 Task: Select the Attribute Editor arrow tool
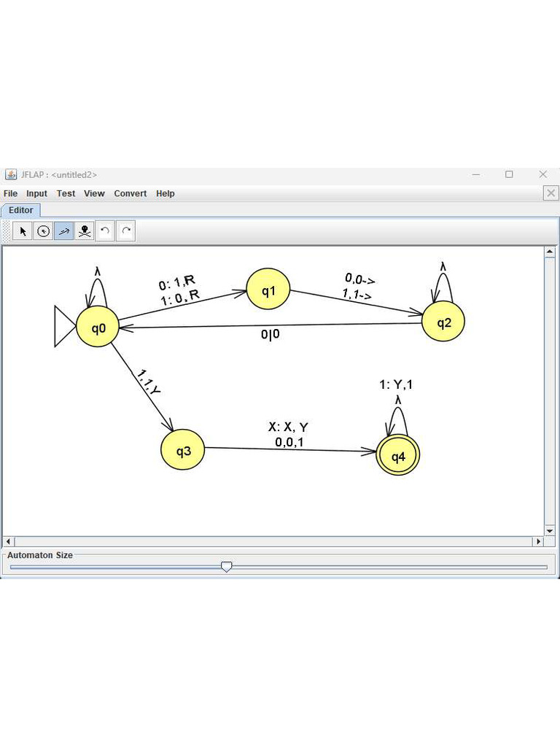click(x=23, y=231)
